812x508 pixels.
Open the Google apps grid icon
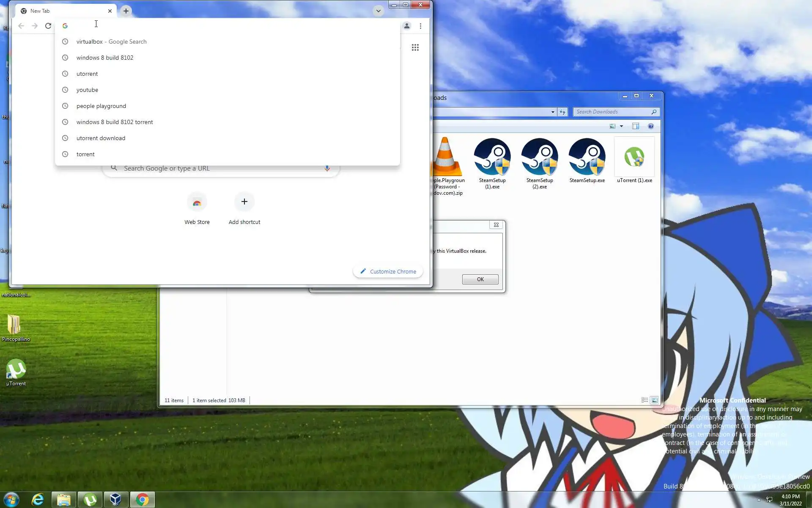415,47
